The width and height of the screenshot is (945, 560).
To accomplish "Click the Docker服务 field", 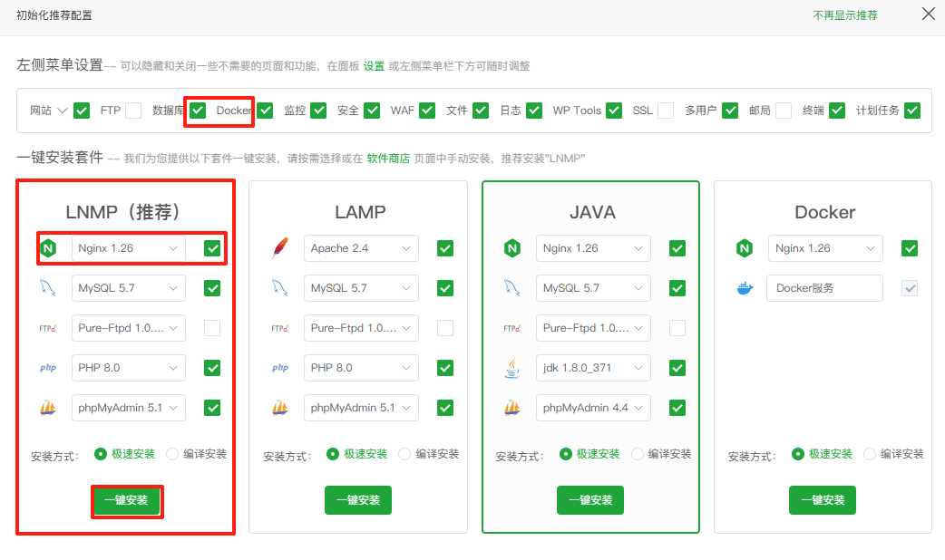I will 824,288.
